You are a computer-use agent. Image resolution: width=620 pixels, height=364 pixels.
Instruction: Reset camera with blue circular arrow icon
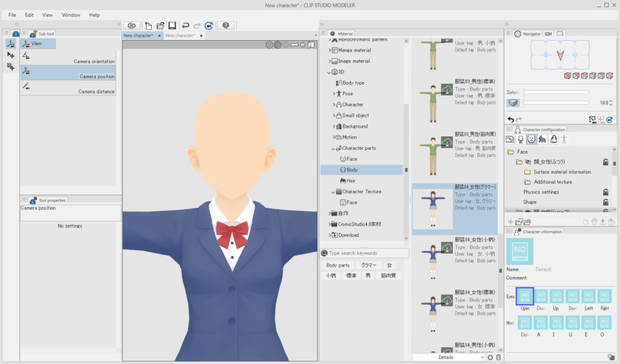coord(209,26)
